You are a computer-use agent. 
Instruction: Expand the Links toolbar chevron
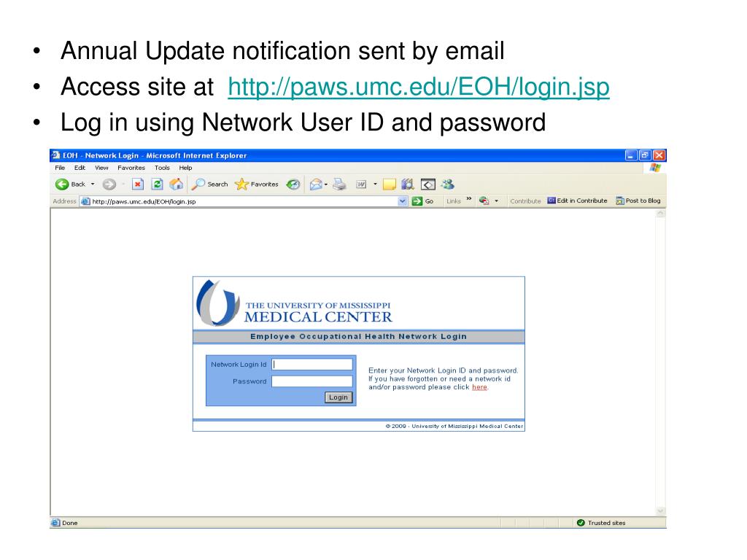469,199
